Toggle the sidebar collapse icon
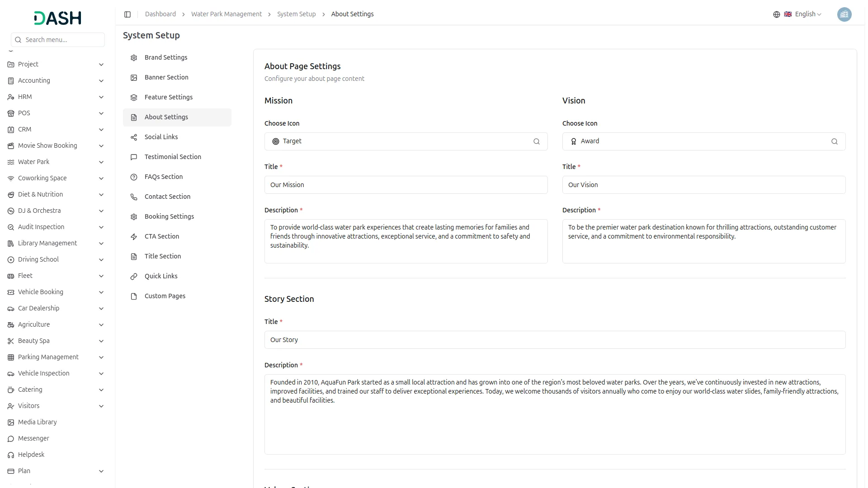Screen dimensions: 868x488 pyautogui.click(x=127, y=14)
